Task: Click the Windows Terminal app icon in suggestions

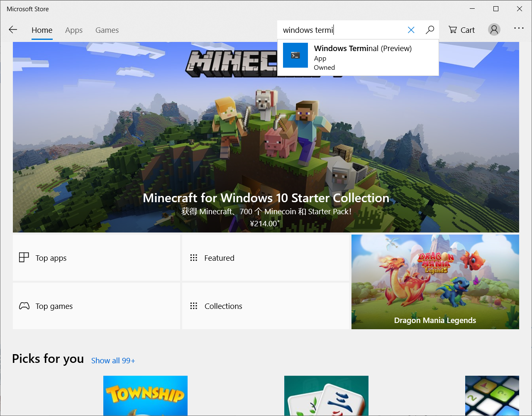Action: (x=295, y=55)
